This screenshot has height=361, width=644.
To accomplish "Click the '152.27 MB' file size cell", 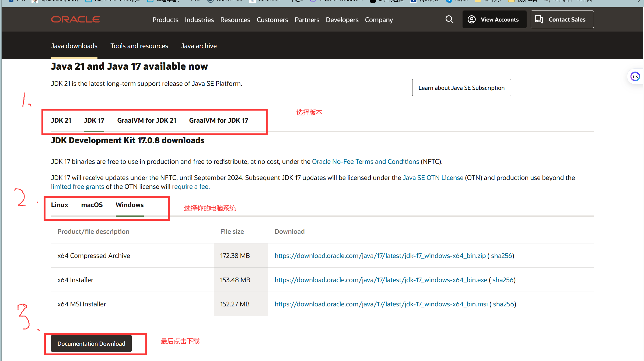I will [241, 304].
